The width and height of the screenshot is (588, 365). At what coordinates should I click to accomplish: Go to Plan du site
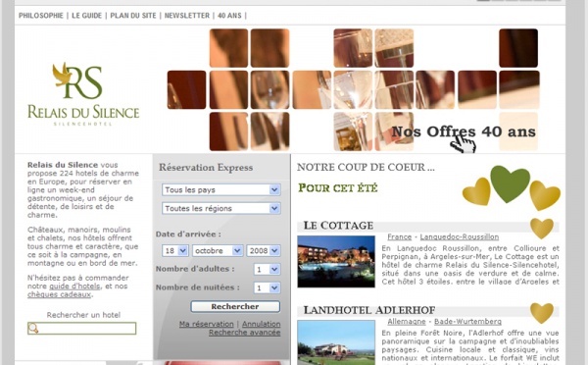coord(133,16)
